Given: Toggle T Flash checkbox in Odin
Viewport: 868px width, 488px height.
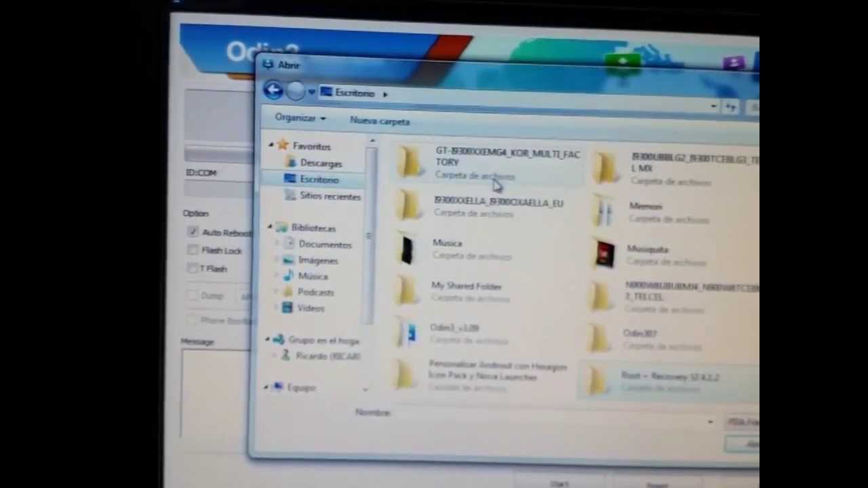Looking at the screenshot, I should (x=192, y=268).
